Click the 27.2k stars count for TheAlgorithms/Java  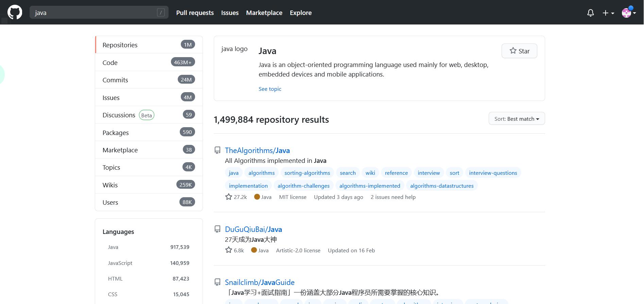pos(236,197)
